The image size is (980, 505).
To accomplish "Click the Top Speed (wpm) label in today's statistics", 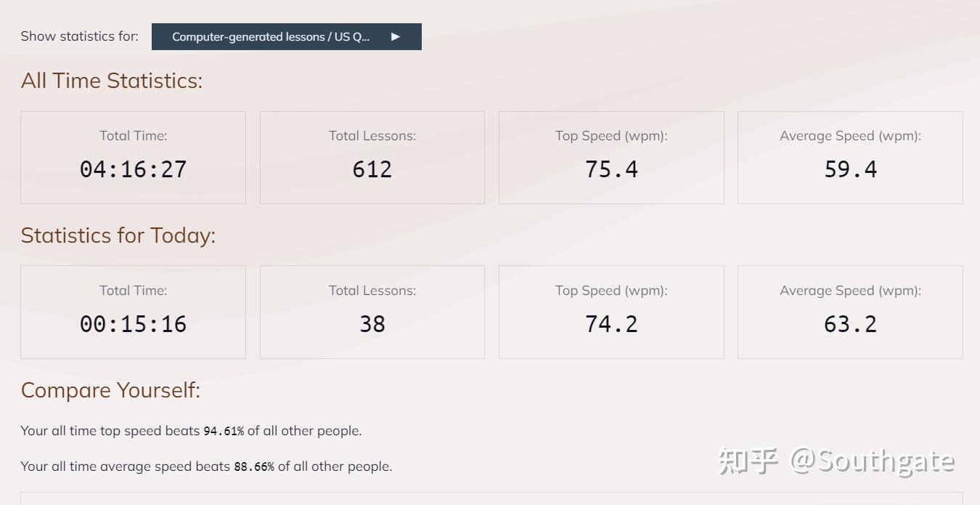I will [x=611, y=291].
